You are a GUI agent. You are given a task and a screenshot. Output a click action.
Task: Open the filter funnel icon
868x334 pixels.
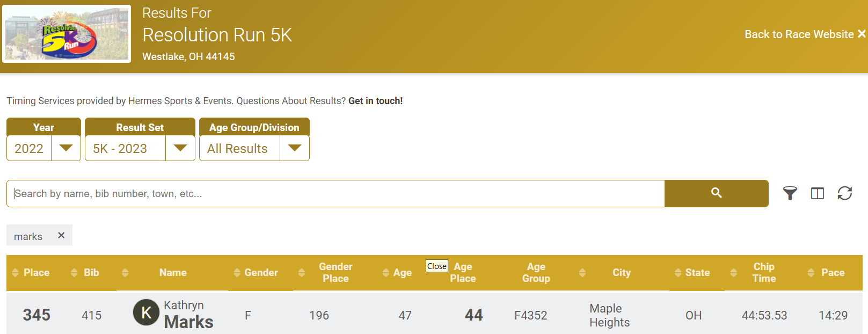tap(790, 193)
